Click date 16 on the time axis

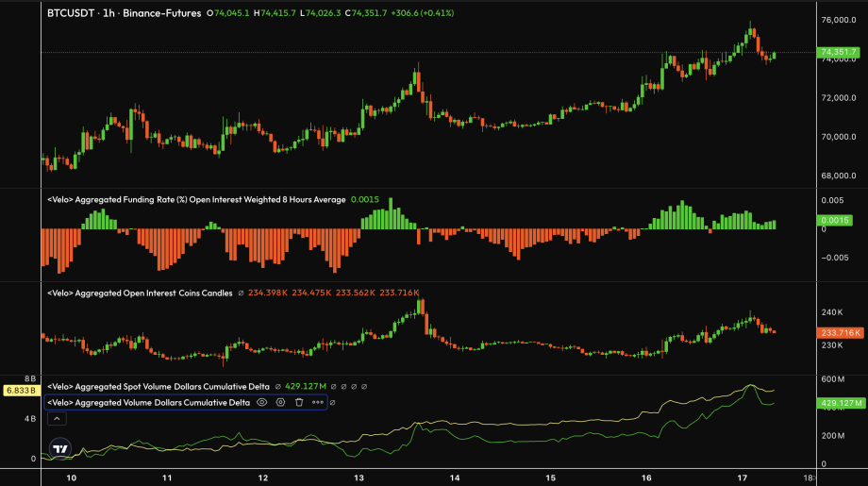[x=647, y=478]
